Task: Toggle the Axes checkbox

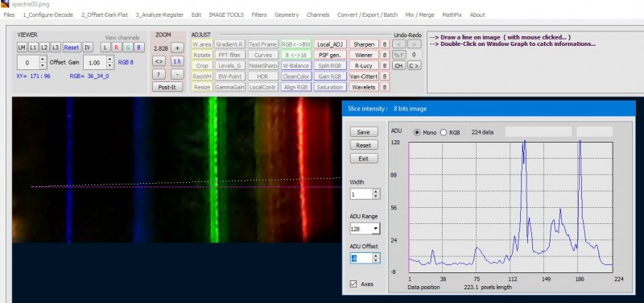Action: pos(353,284)
